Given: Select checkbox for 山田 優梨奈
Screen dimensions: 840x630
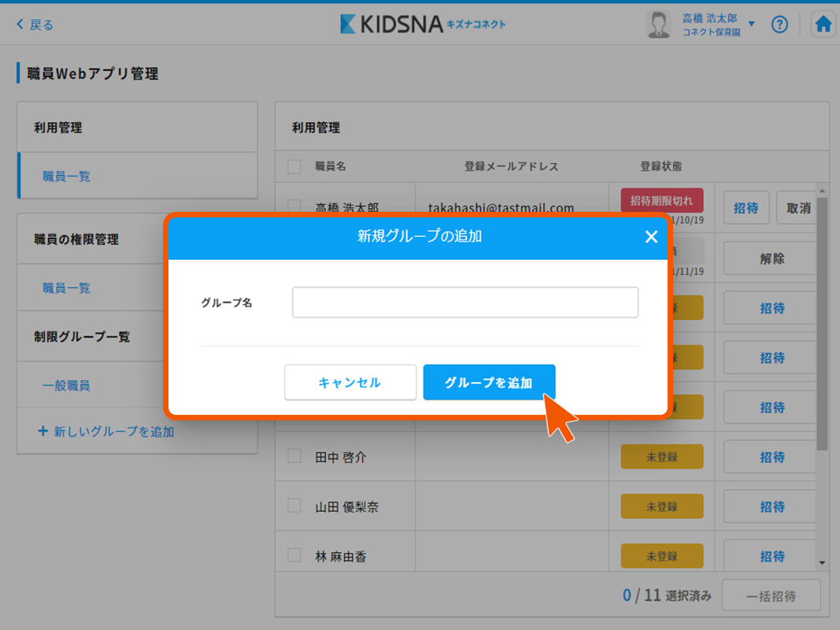Looking at the screenshot, I should (x=294, y=506).
